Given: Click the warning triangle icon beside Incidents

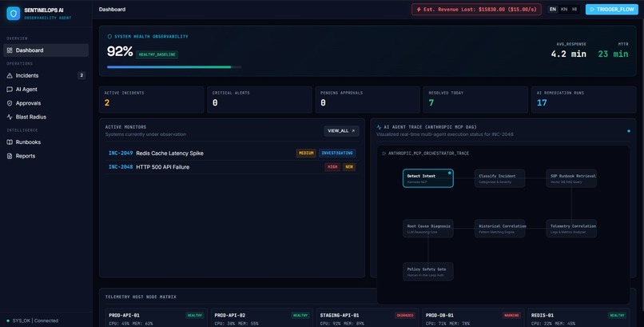Looking at the screenshot, I should click(x=10, y=76).
